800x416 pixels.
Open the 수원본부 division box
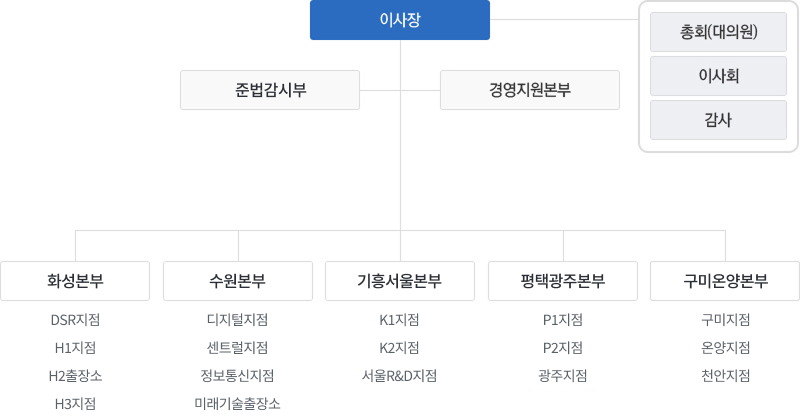[238, 281]
